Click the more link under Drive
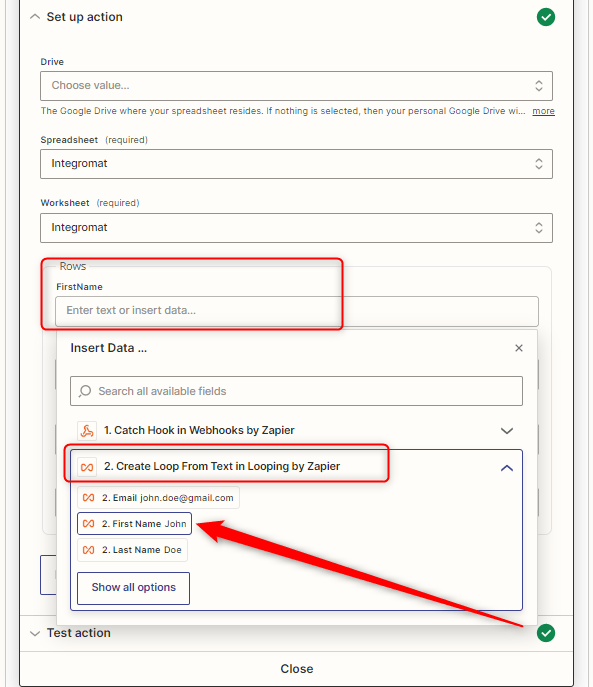This screenshot has height=687, width=593. 543,111
